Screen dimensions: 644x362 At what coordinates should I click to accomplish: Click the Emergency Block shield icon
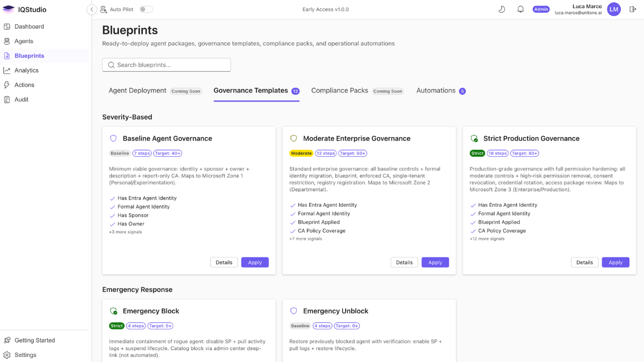pos(113,311)
